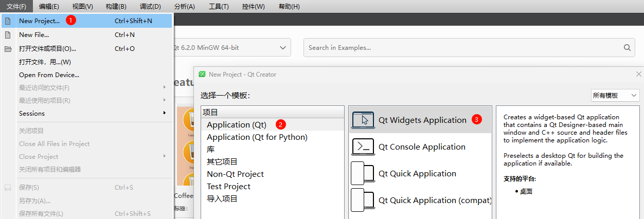This screenshot has width=644, height=219.
Task: Open the 控件(W) menu
Action: (253, 6)
